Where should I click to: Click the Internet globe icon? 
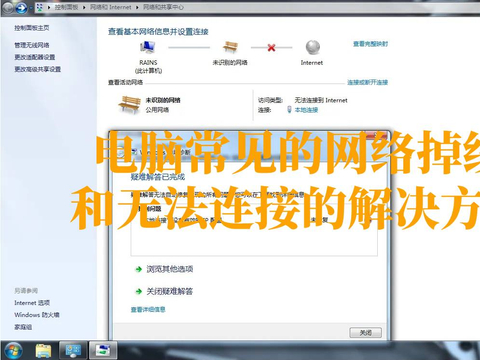(313, 47)
